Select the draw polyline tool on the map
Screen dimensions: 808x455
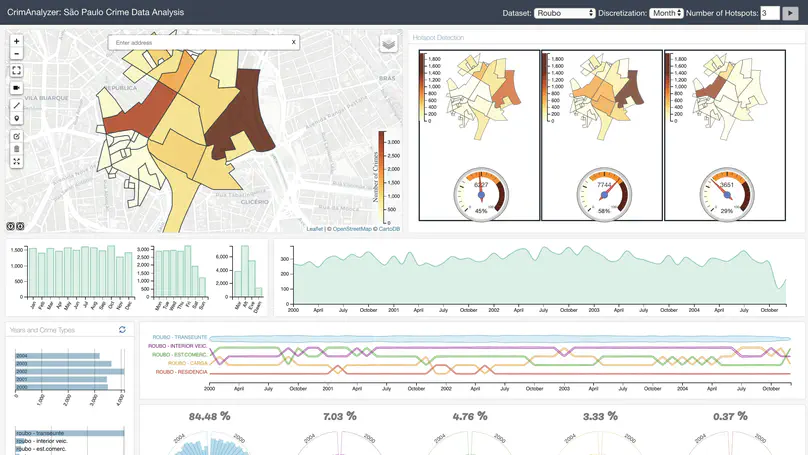tap(16, 106)
